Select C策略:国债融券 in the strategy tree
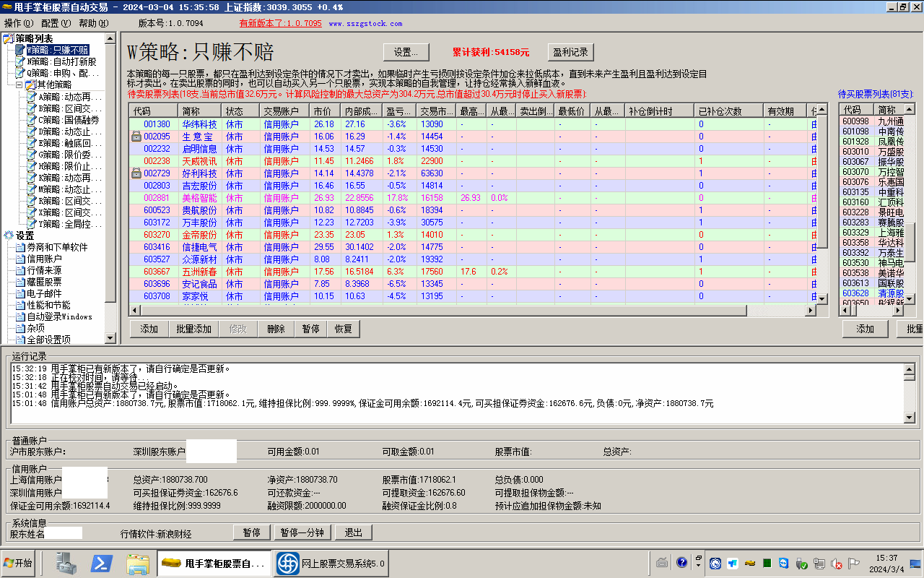The height and width of the screenshot is (578, 924). (69, 120)
